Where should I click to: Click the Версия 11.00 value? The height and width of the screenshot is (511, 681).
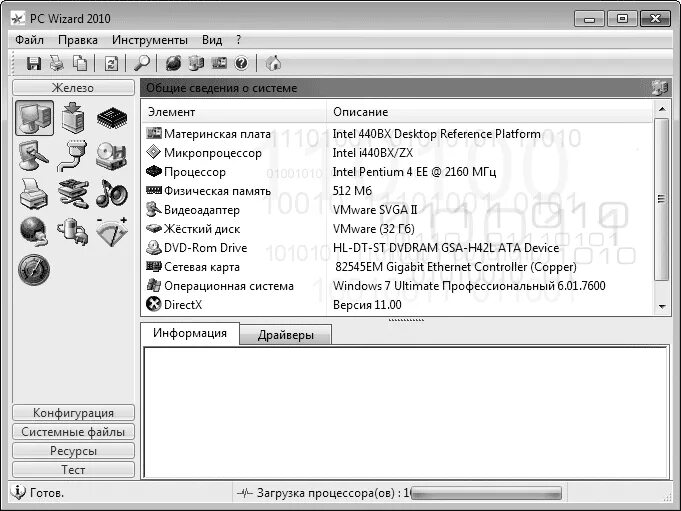(367, 305)
